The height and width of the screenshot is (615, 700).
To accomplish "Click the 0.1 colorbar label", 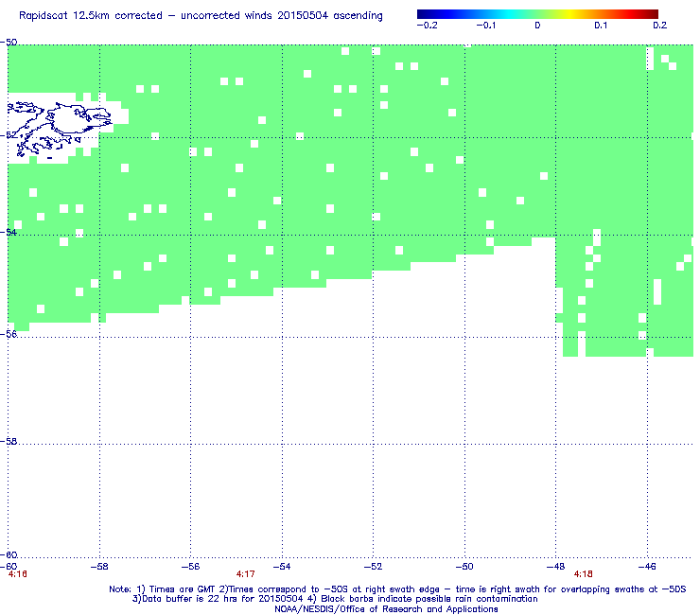I will tap(601, 26).
